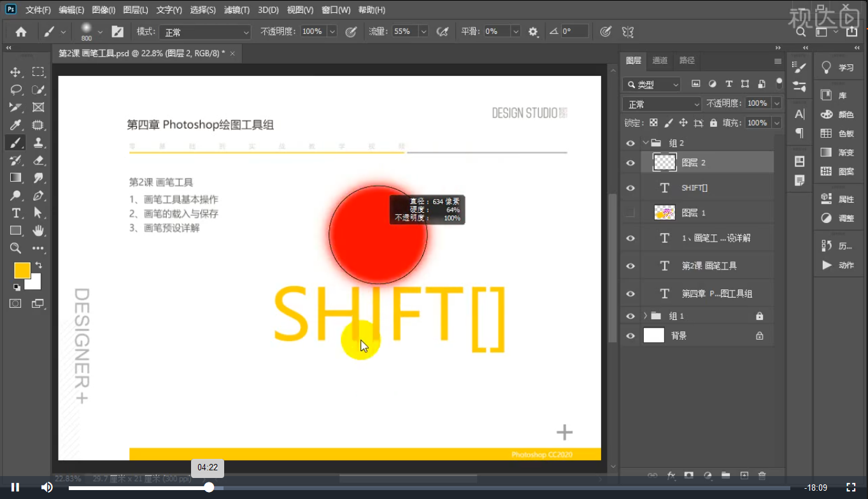Viewport: 868px width, 499px height.
Task: Open the 平滑 smoothing dropdown arrow
Action: pyautogui.click(x=516, y=31)
